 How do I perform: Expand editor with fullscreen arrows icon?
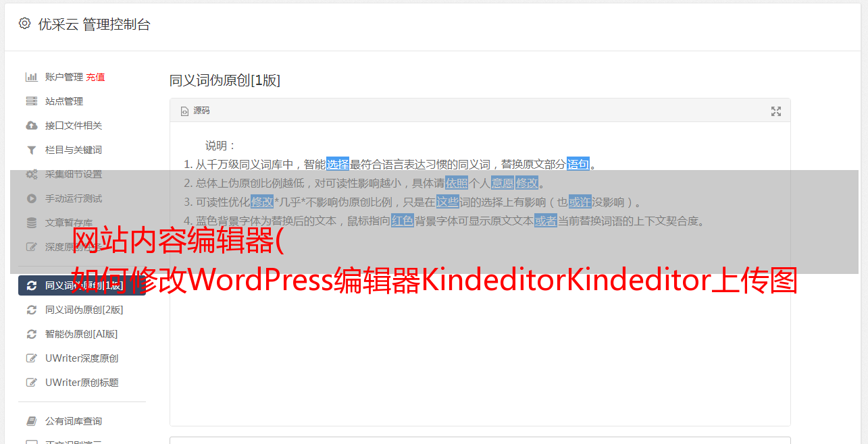(x=776, y=111)
